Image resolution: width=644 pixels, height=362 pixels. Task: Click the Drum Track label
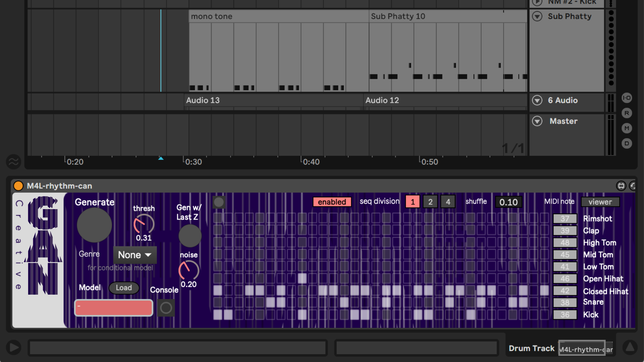[532, 348]
